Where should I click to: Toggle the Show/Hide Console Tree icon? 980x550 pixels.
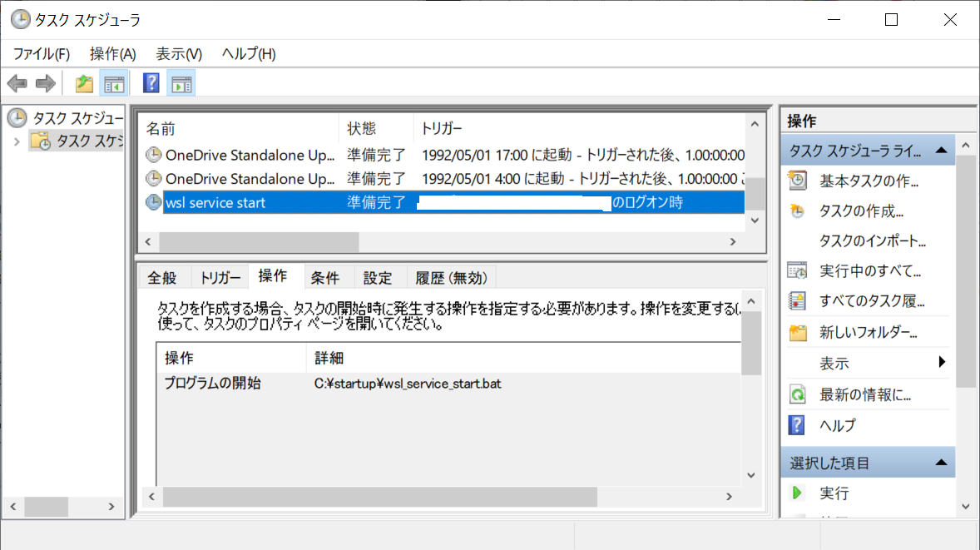point(114,84)
